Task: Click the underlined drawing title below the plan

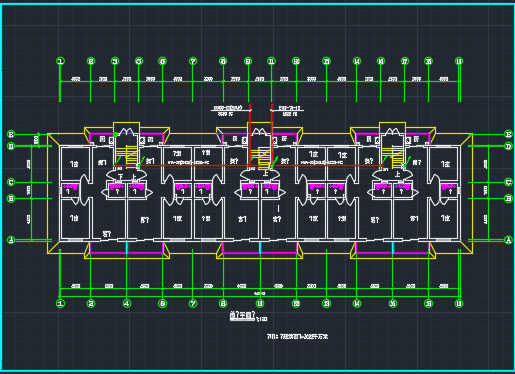Action: pos(243,316)
